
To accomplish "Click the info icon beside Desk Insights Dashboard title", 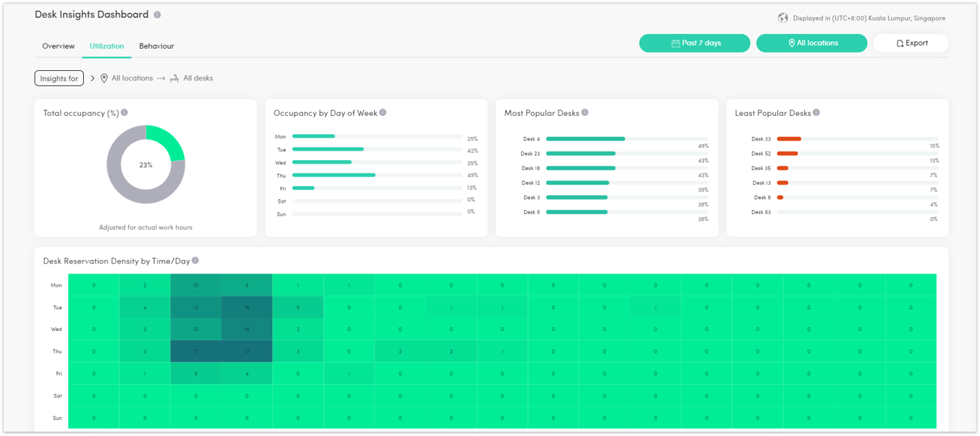I will point(158,14).
